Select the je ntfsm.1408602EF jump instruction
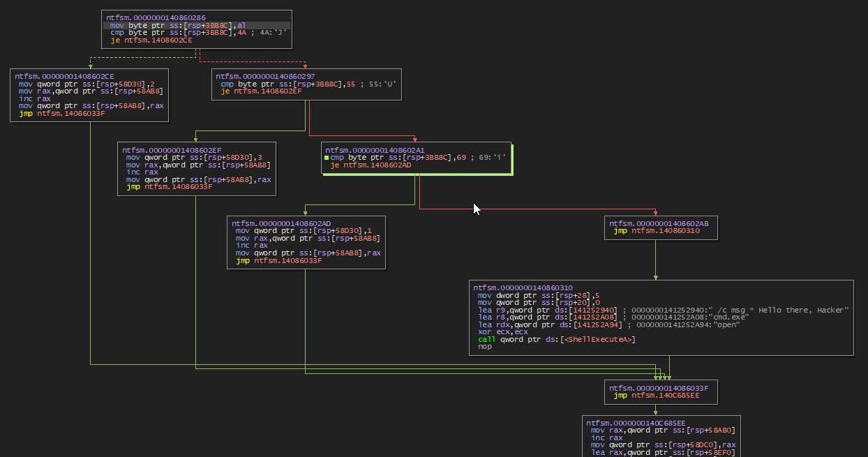This screenshot has width=868, height=457. point(262,91)
